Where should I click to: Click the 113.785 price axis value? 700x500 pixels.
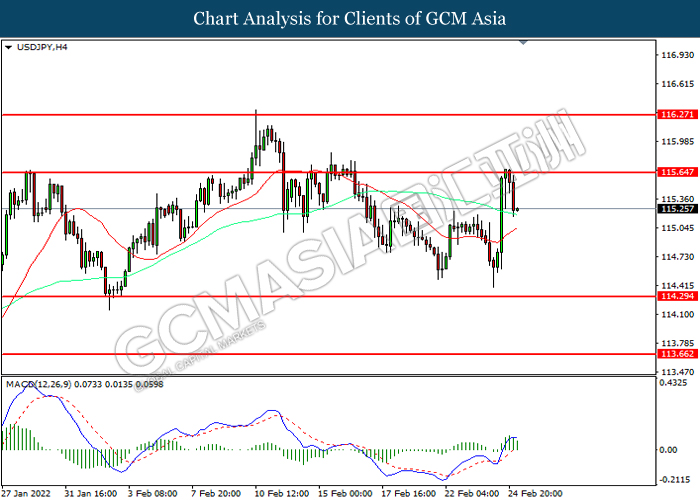click(x=677, y=343)
